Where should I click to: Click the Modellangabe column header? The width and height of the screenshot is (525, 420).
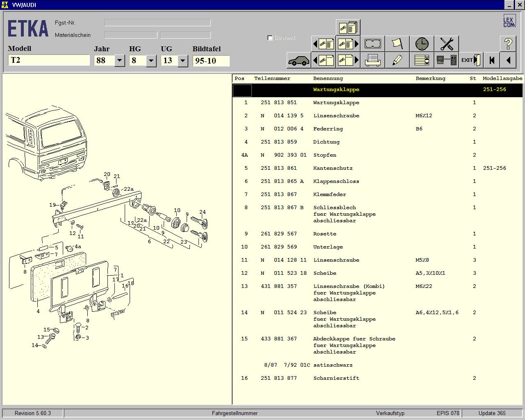502,78
